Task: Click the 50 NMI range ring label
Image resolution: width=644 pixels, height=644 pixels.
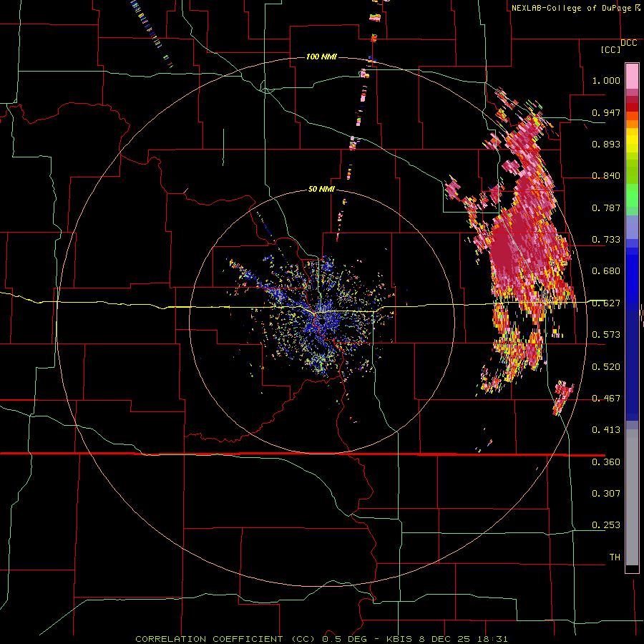Action: [321, 190]
